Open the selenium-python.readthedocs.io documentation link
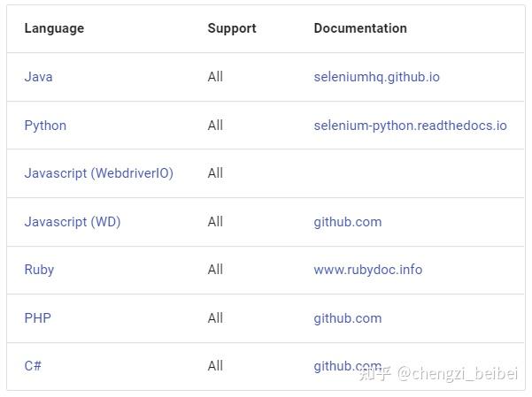The width and height of the screenshot is (532, 397). point(410,126)
